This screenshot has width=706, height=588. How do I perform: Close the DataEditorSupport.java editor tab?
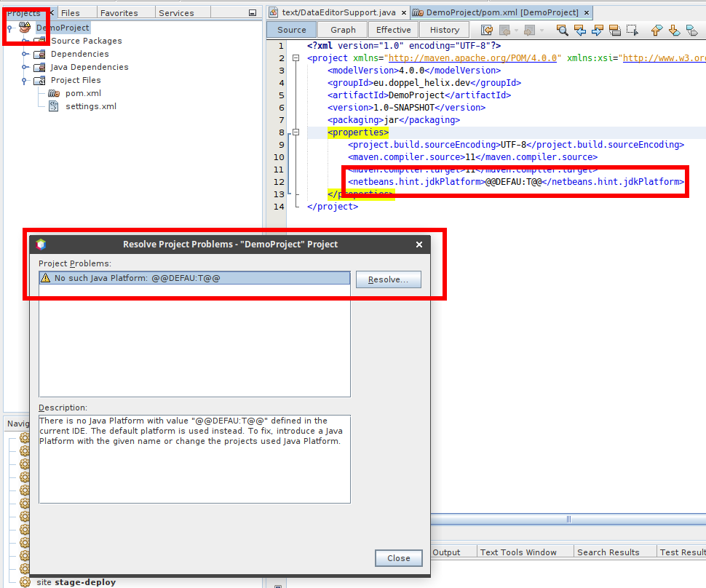[x=404, y=12]
